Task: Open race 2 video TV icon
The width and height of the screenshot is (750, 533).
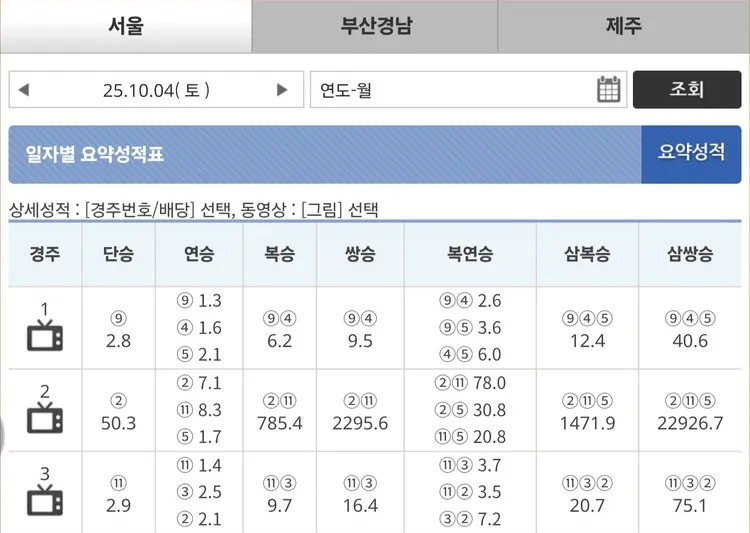Action: (44, 418)
